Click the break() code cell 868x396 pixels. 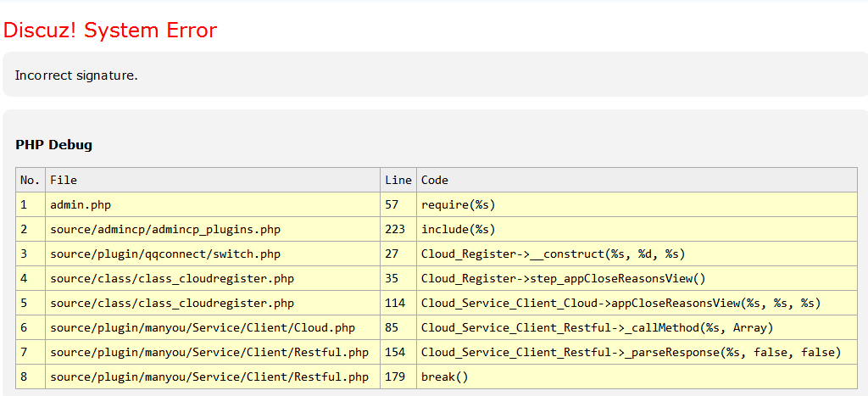coord(444,376)
